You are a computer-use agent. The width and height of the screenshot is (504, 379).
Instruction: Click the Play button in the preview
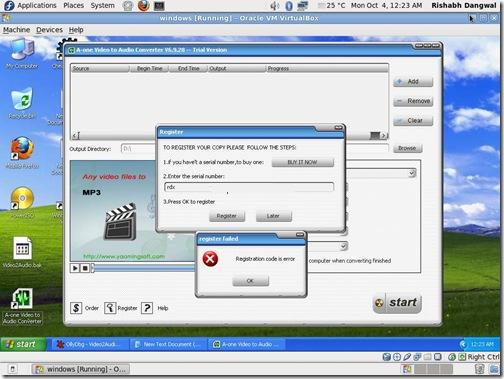click(75, 268)
